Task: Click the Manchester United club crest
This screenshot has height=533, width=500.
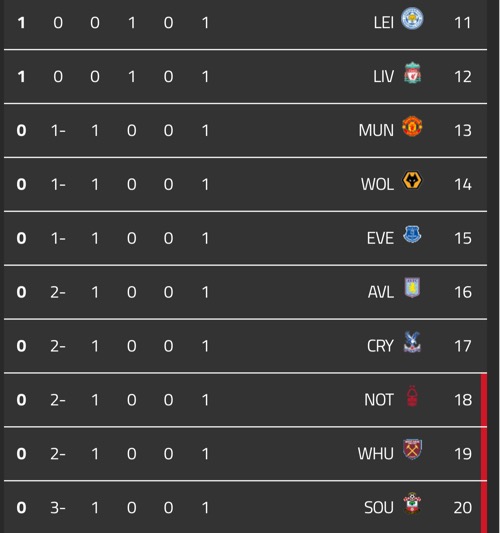Action: (412, 126)
